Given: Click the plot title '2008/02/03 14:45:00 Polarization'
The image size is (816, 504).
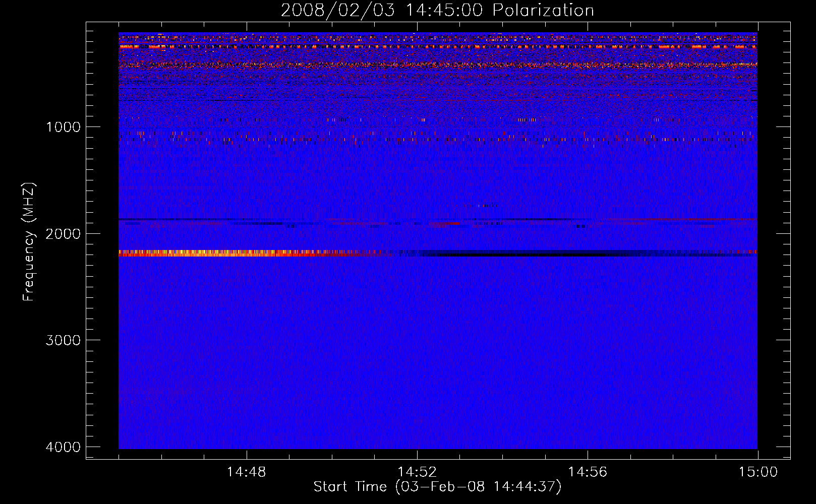Looking at the screenshot, I should [437, 10].
